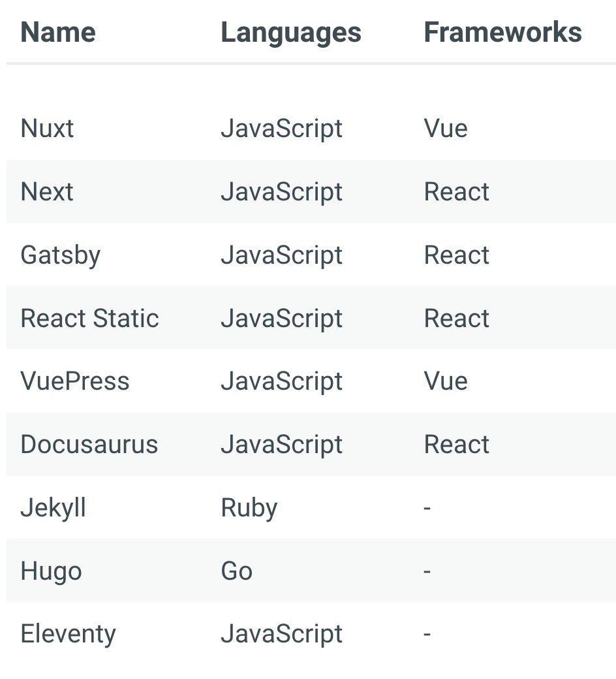Select the Jekyll name cell

(x=54, y=509)
